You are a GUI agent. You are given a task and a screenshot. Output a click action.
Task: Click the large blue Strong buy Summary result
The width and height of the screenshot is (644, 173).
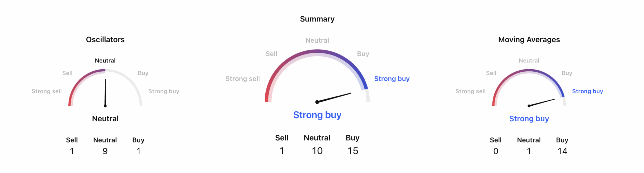point(317,115)
